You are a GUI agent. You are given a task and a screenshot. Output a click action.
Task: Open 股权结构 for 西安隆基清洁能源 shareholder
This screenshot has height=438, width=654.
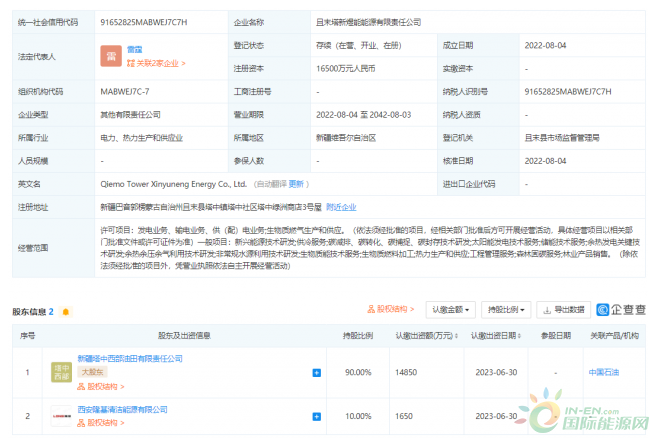pyautogui.click(x=101, y=423)
